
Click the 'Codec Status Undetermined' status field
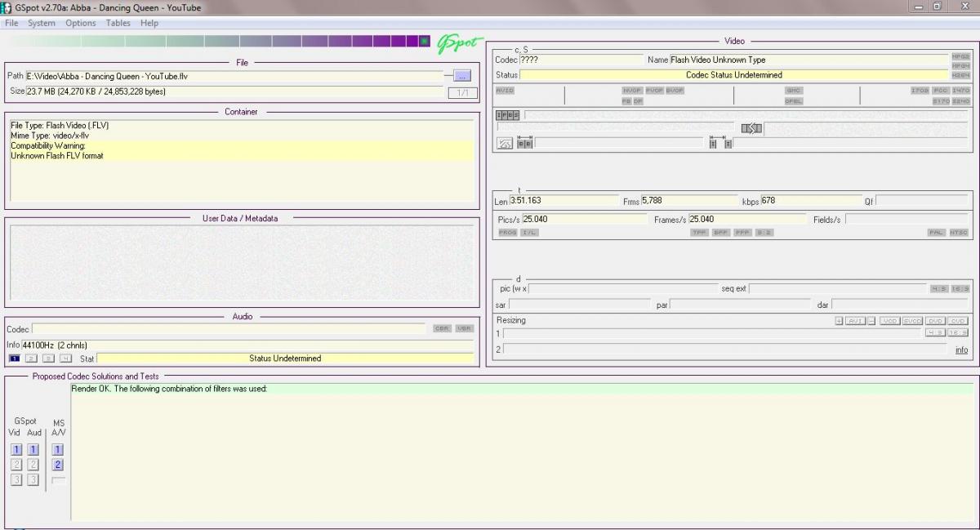733,75
